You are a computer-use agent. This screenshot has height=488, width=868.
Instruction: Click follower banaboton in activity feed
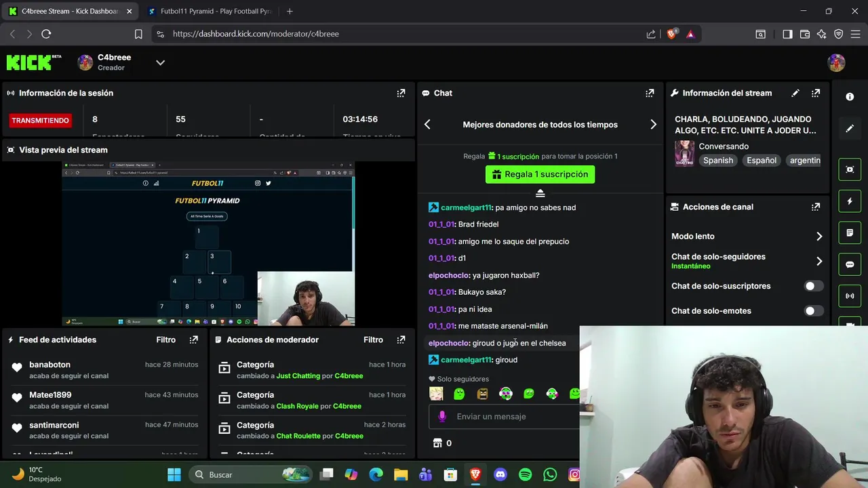50,365
